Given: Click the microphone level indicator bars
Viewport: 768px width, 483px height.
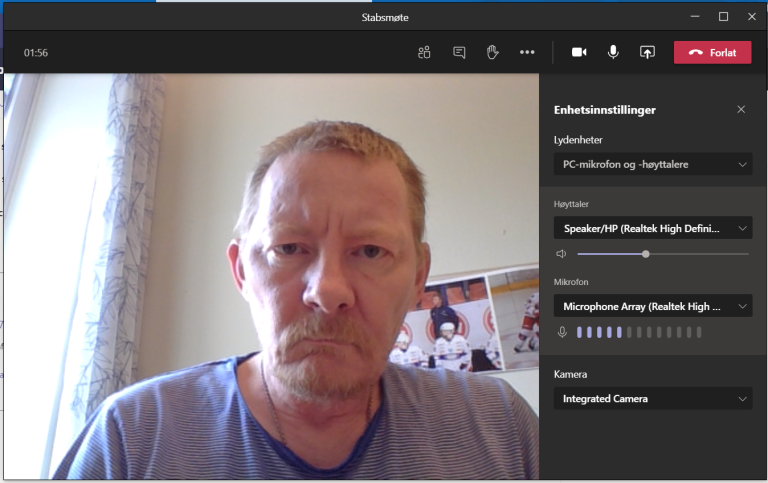Looking at the screenshot, I should [x=639, y=332].
